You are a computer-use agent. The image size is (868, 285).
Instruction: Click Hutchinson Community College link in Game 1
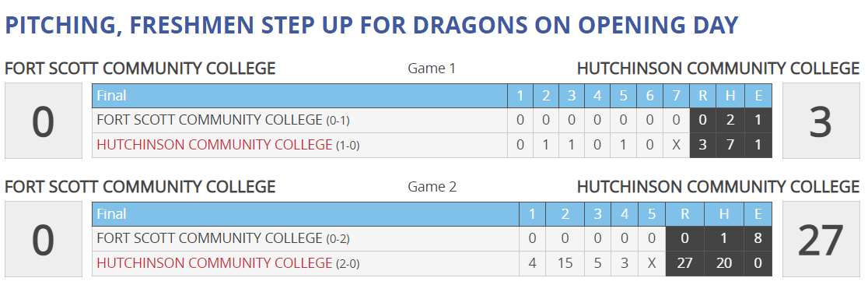click(214, 146)
